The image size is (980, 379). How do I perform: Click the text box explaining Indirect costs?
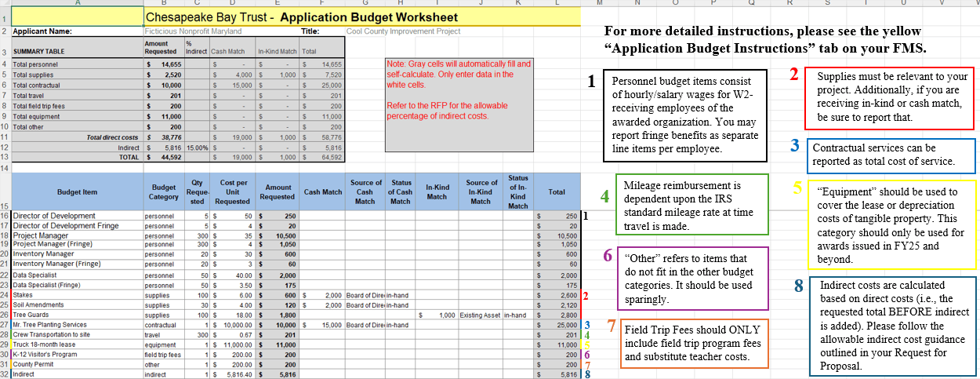point(893,326)
